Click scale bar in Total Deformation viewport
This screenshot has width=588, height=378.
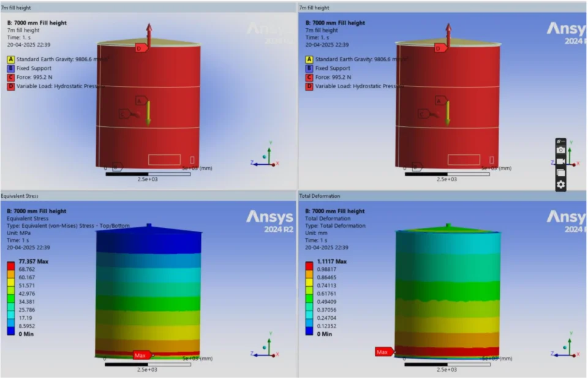[447, 364]
